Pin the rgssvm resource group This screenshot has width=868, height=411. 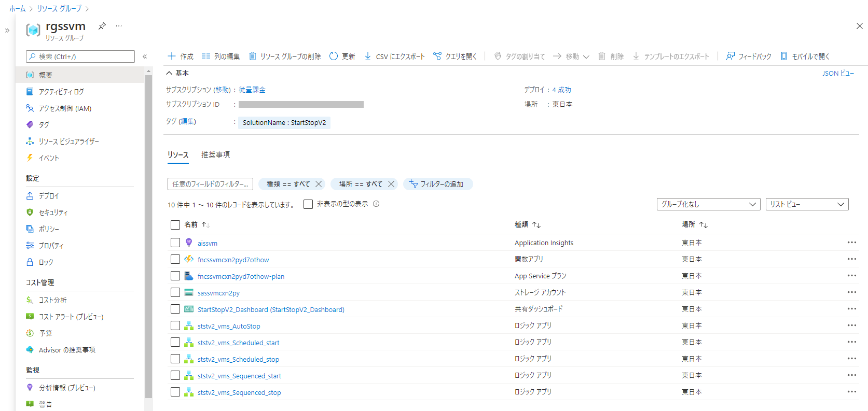tap(102, 26)
